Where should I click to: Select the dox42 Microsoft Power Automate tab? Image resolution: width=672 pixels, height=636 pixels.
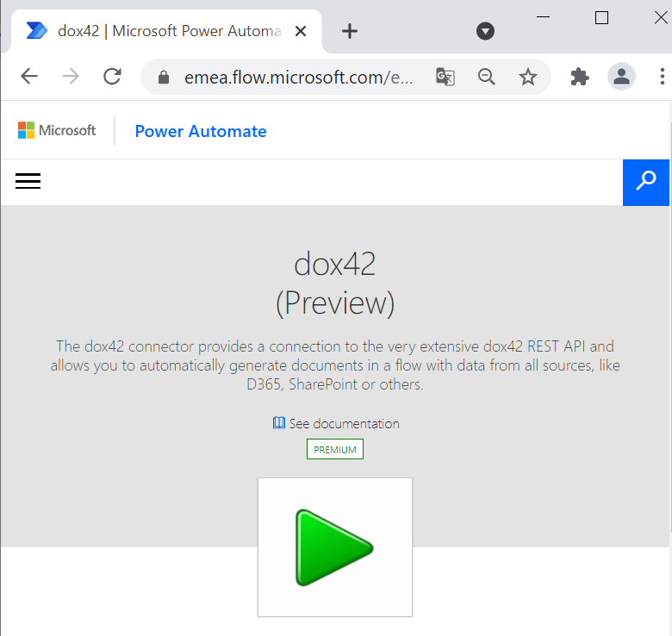click(x=166, y=31)
